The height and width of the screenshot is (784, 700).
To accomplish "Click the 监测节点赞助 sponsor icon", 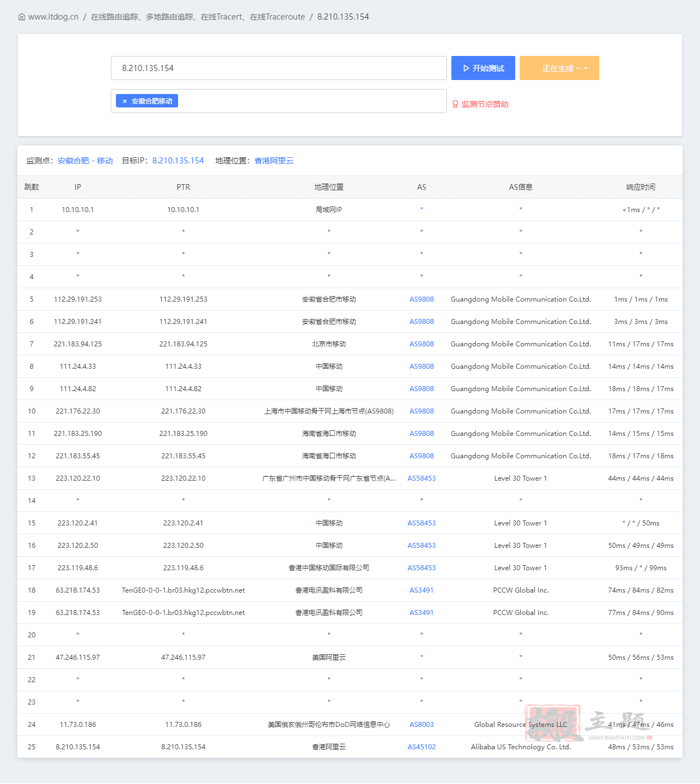I will [455, 104].
